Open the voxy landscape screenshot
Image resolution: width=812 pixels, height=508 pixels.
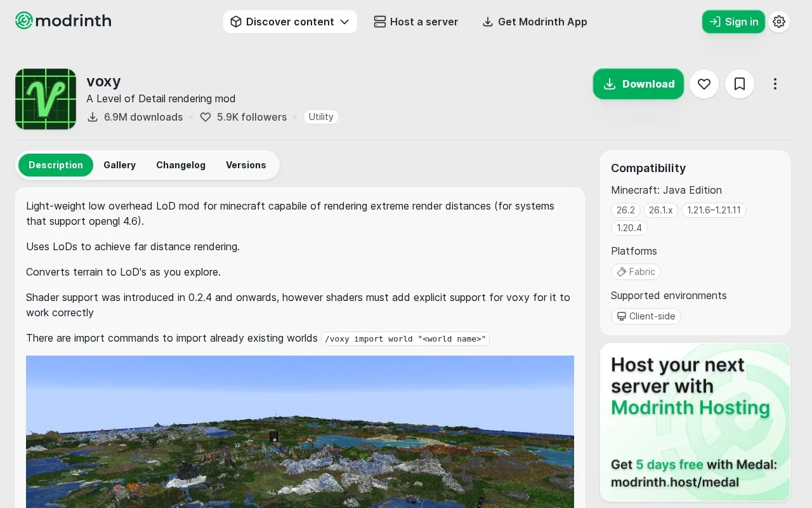coord(300,432)
